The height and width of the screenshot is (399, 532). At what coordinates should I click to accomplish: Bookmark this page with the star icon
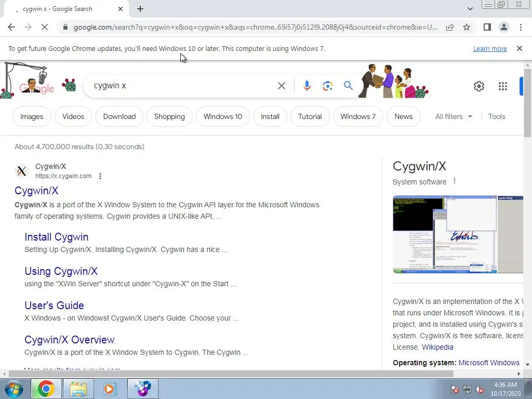[467, 27]
